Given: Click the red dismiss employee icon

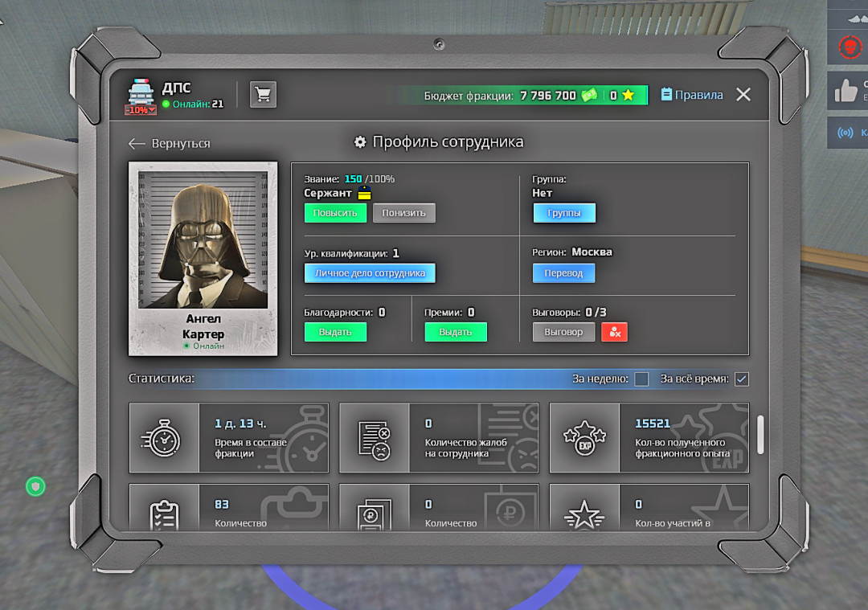Looking at the screenshot, I should pyautogui.click(x=615, y=332).
